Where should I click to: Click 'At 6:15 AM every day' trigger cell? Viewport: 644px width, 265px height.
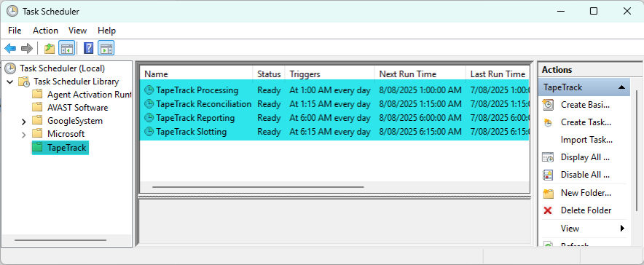tap(330, 132)
